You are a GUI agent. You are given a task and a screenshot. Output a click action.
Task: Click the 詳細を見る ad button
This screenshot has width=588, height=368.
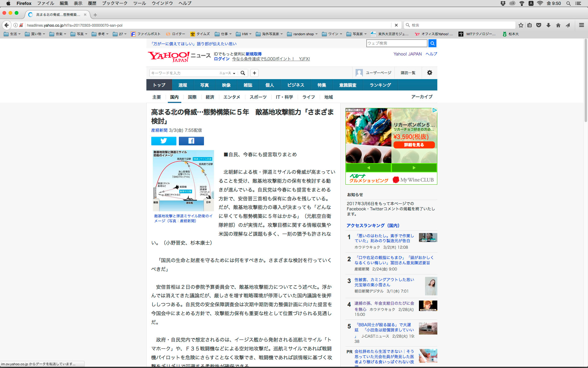[x=414, y=145]
